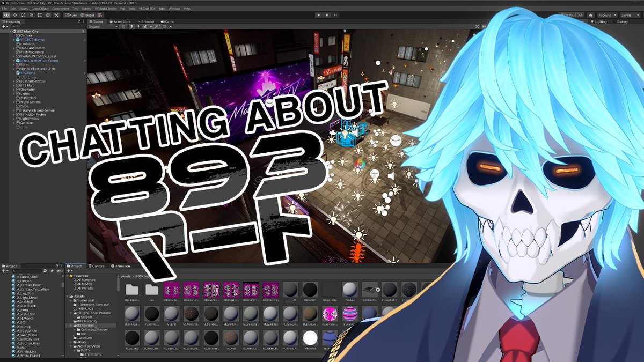Open the Bakery menu
Screen dimensions: 644x362
86,9
